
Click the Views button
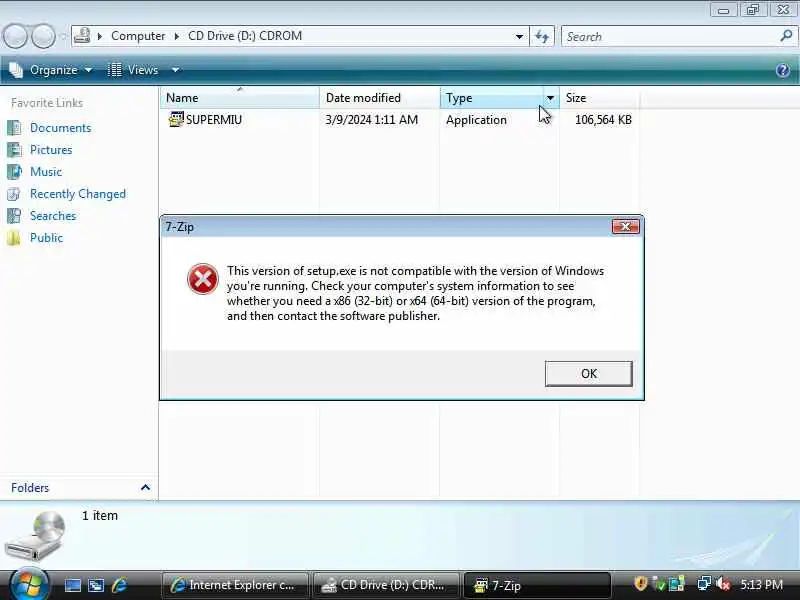pyautogui.click(x=134, y=70)
